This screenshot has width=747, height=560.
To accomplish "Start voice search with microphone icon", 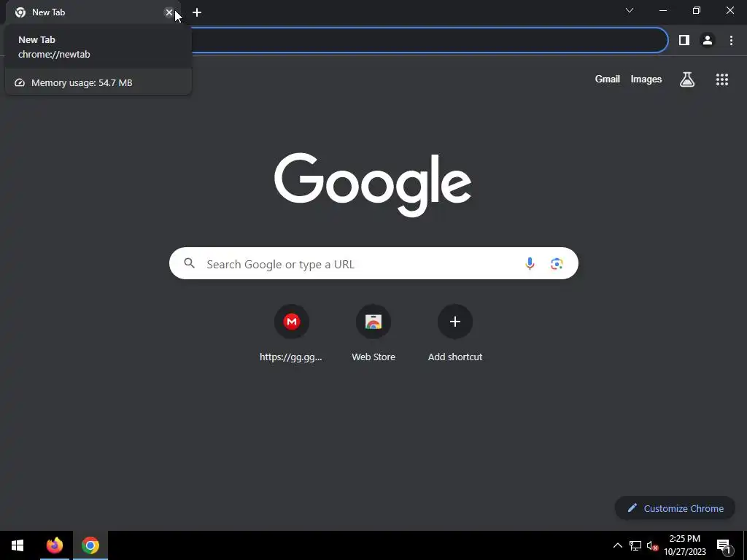I will tap(530, 263).
